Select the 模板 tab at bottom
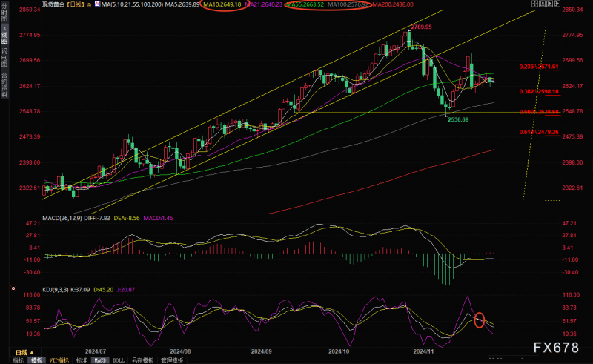Image resolution: width=593 pixels, height=364 pixels. pos(36,360)
